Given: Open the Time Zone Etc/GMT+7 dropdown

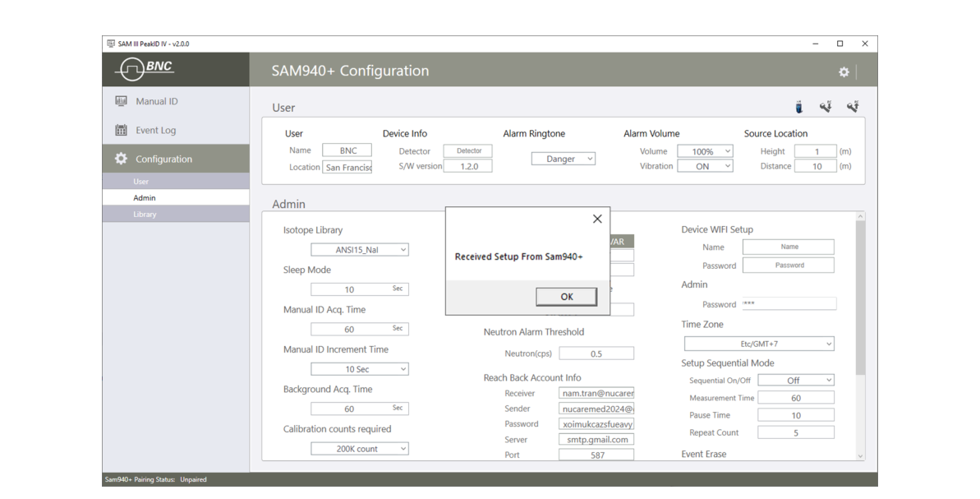Looking at the screenshot, I should click(x=759, y=344).
